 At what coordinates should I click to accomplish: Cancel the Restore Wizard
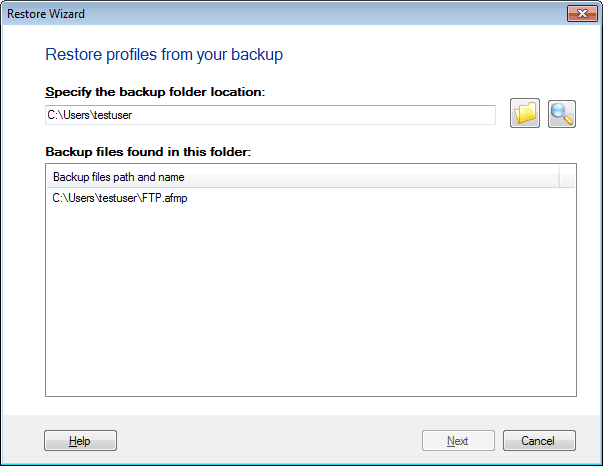coord(539,441)
